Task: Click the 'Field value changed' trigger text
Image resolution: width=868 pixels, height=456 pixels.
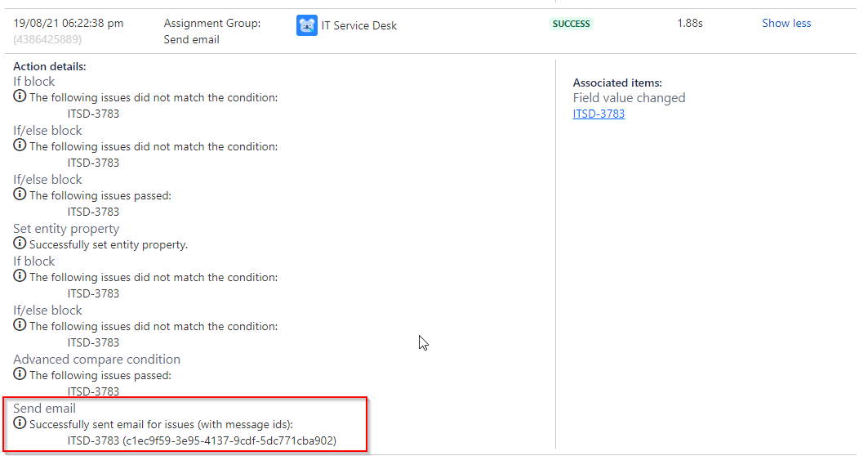Action: (x=629, y=98)
